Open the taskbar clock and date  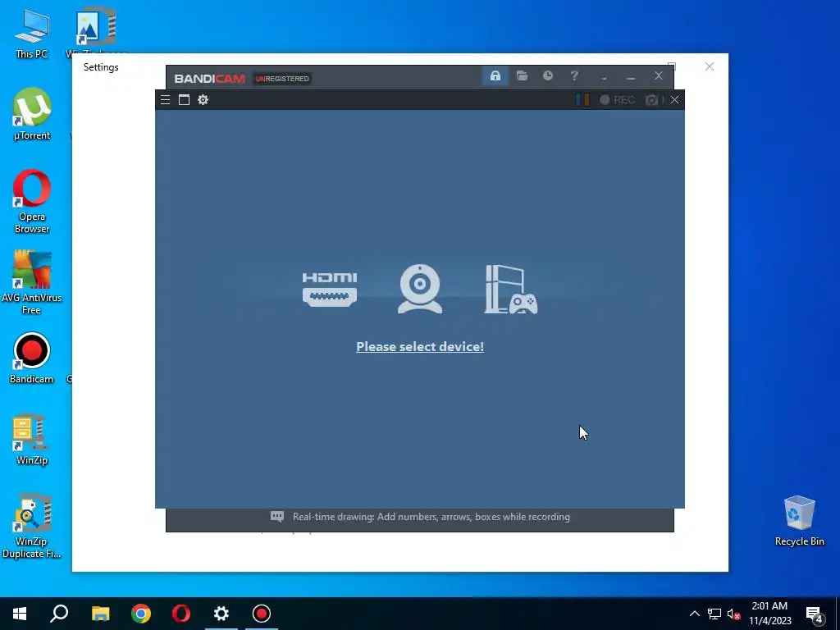coord(769,614)
